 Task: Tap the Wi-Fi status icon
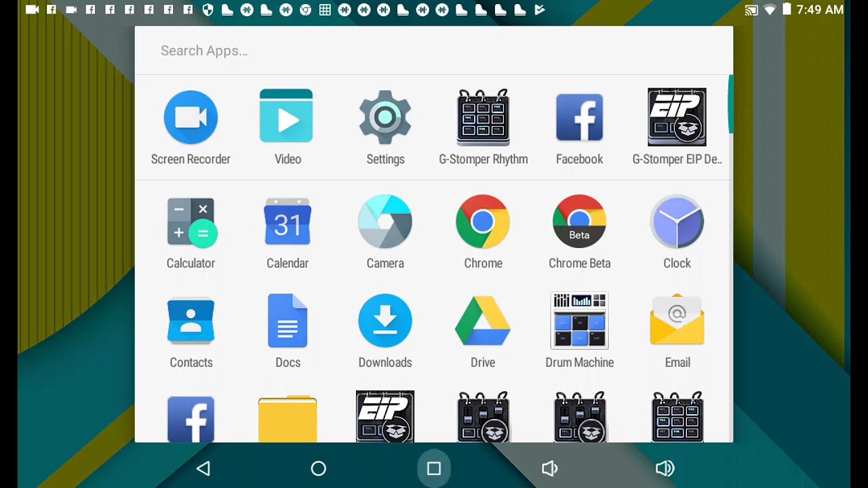(x=770, y=10)
